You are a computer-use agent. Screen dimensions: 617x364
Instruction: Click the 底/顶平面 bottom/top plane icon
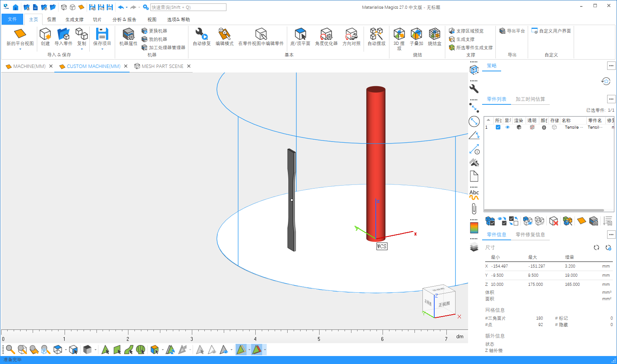tap(300, 34)
